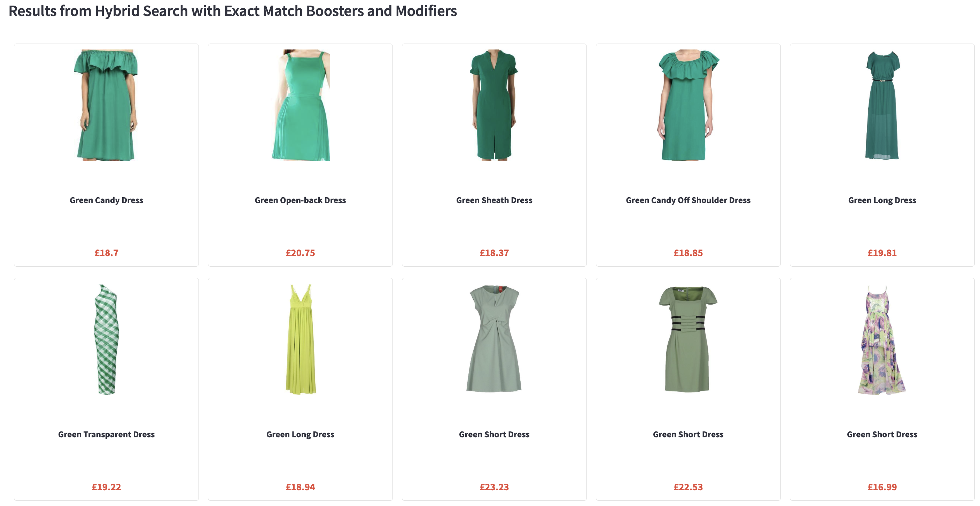Screen dimensions: 980x506
Task: Open the Green Candy Dress product image
Action: point(106,105)
